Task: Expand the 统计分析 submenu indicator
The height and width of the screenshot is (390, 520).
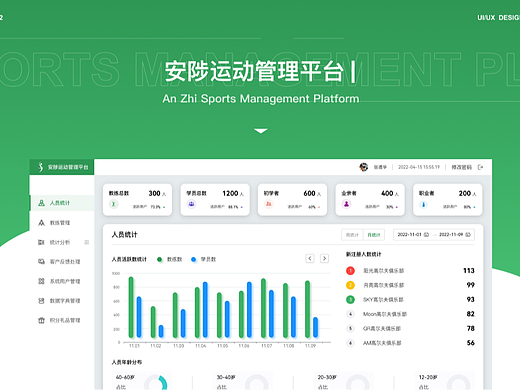Action: (87, 242)
